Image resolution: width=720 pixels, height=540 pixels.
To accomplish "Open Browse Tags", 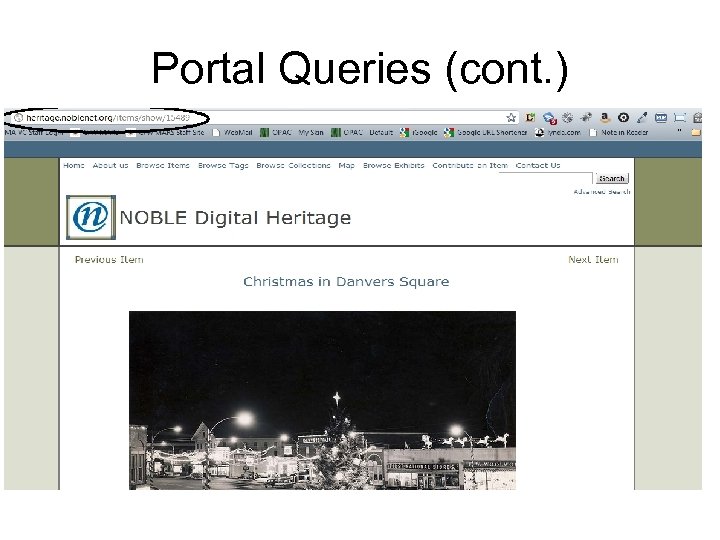I will (223, 165).
